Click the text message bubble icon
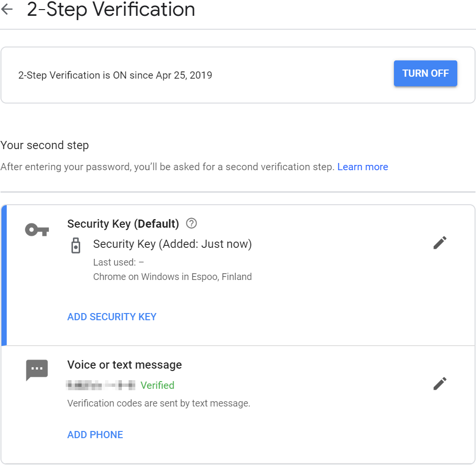476x465 pixels. click(37, 370)
